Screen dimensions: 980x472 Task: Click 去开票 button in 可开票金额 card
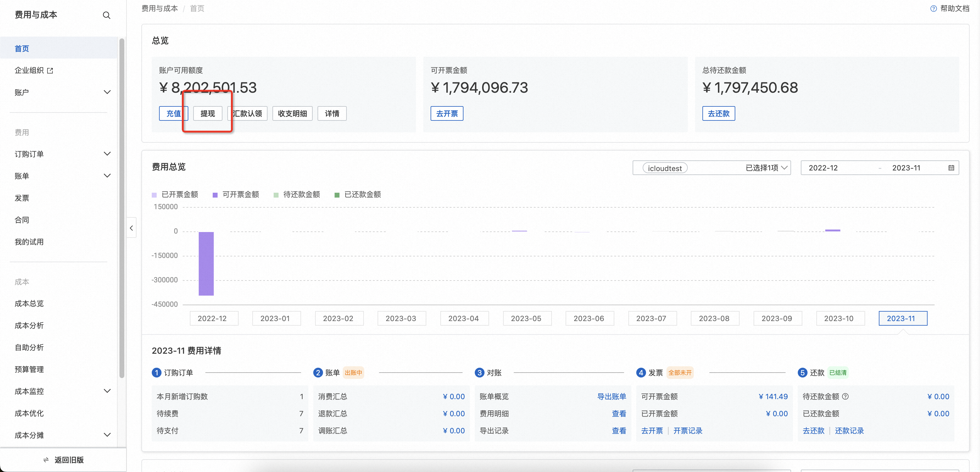coord(447,113)
